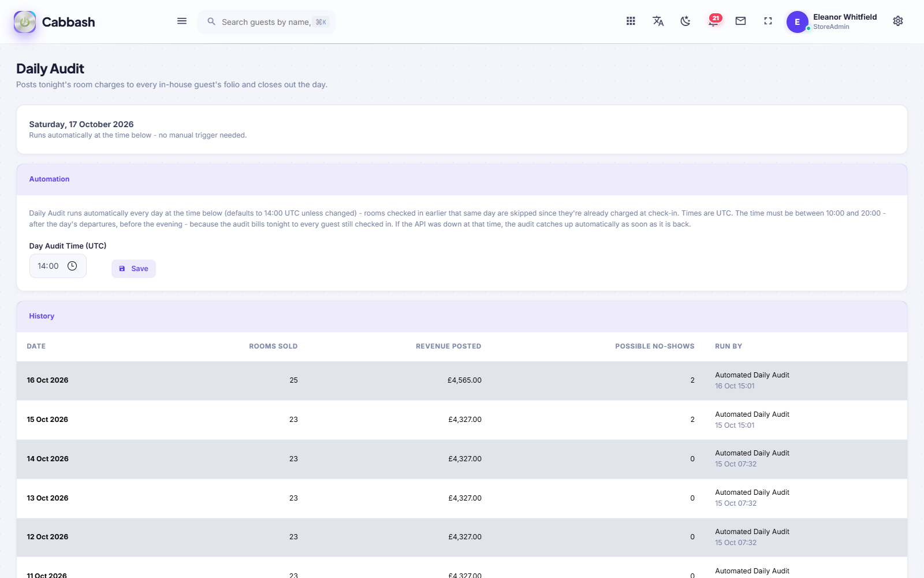Sort by POSSIBLE NO-SHOWS column header
924x578 pixels.
pyautogui.click(x=654, y=346)
